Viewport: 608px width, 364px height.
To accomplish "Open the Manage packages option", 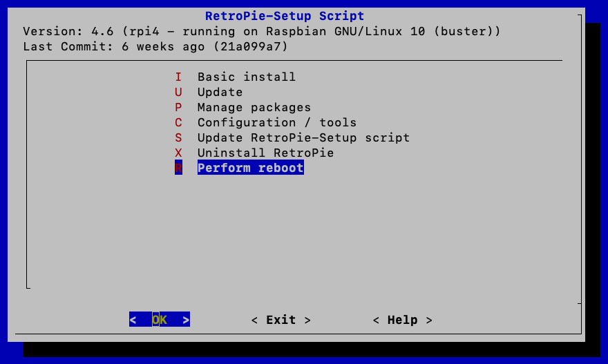I will coord(254,107).
